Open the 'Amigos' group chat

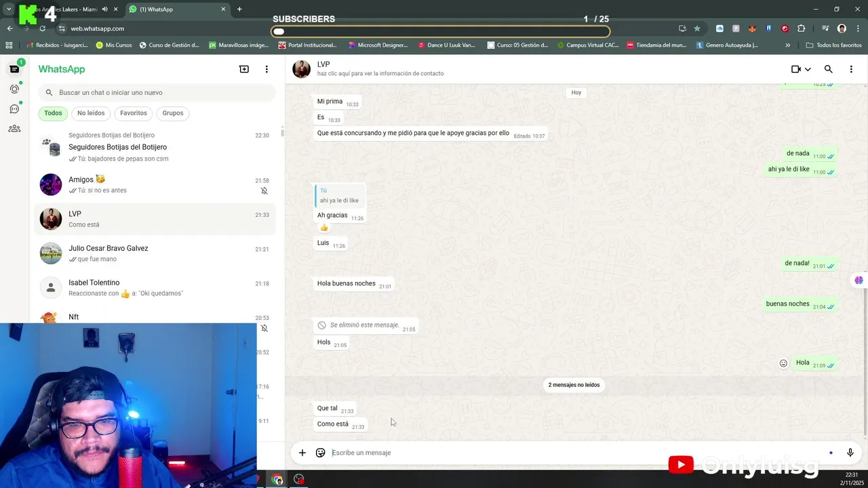point(156,184)
